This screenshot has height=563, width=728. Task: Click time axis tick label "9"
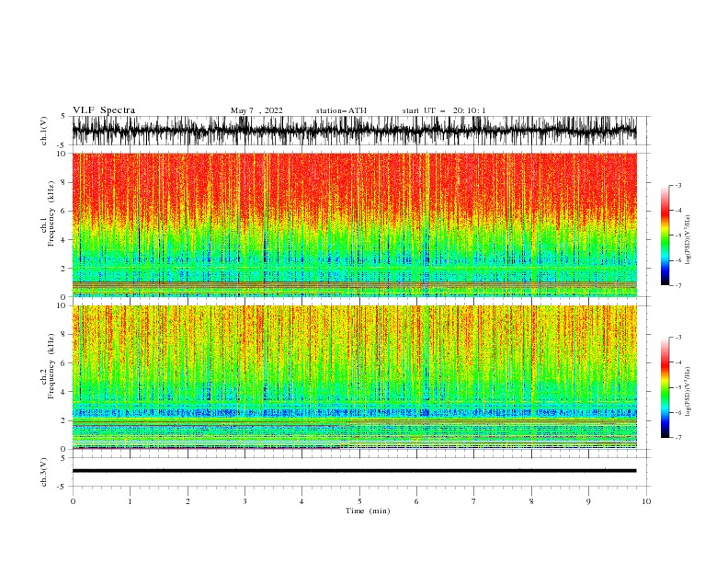[588, 501]
